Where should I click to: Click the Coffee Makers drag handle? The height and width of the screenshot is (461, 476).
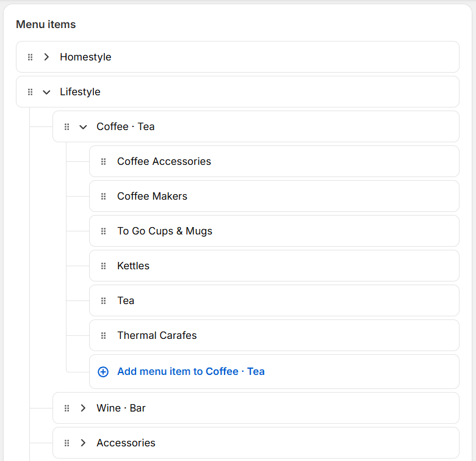pos(104,196)
